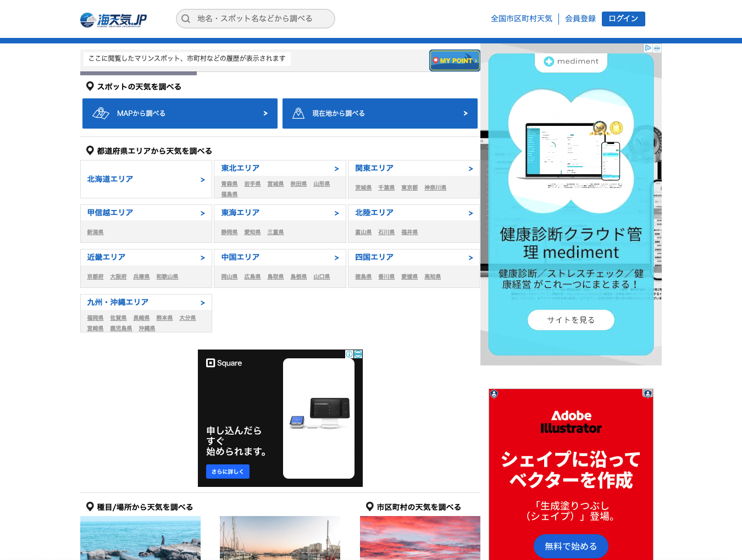The height and width of the screenshot is (560, 742).
Task: Click the spot name search input field
Action: coord(258,19)
